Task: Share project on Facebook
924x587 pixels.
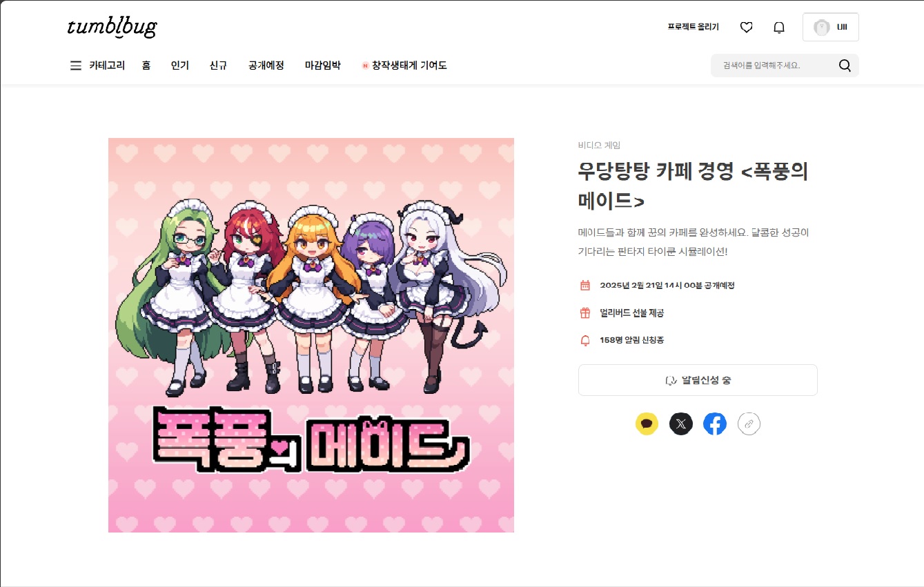Action: click(x=715, y=424)
